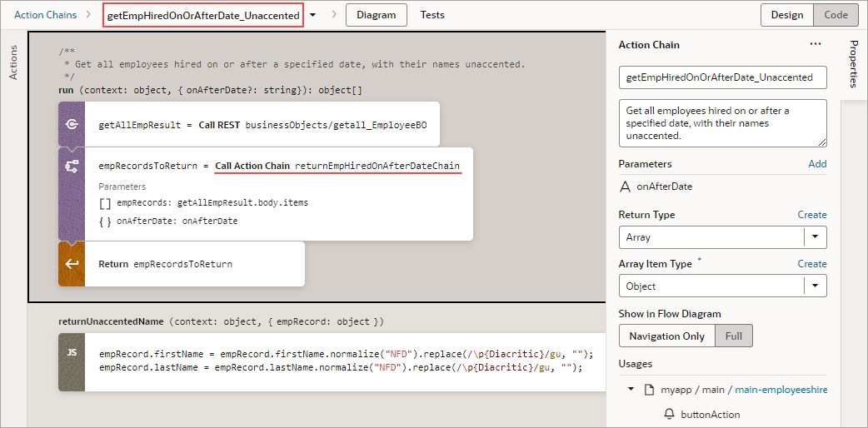Collapse the myapp / main usages tree node
Viewport: 868px width, 428px height.
(631, 390)
